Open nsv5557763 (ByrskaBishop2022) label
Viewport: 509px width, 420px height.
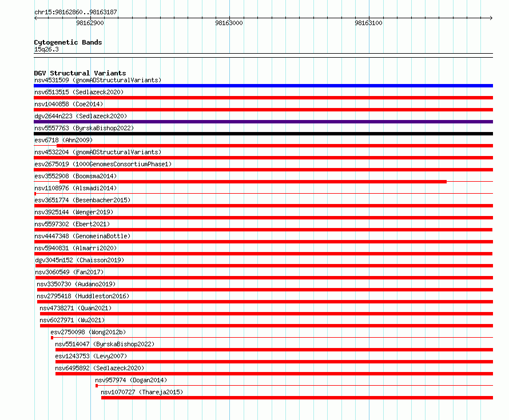coord(84,128)
